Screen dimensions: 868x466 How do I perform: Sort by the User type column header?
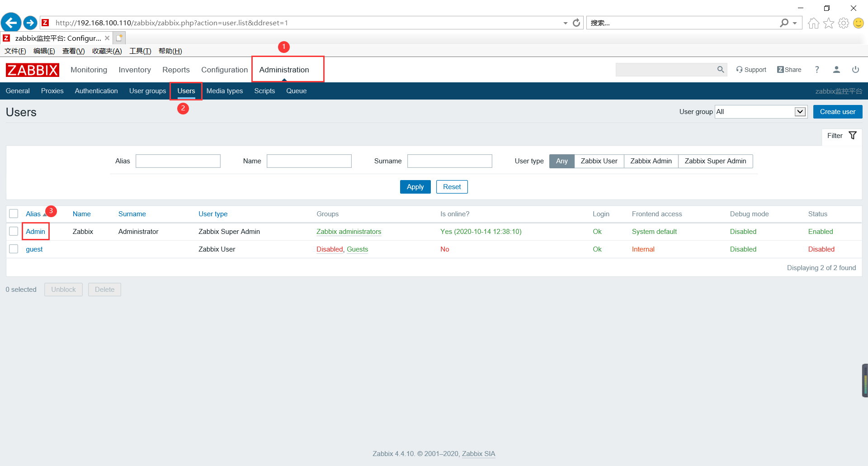pyautogui.click(x=213, y=214)
